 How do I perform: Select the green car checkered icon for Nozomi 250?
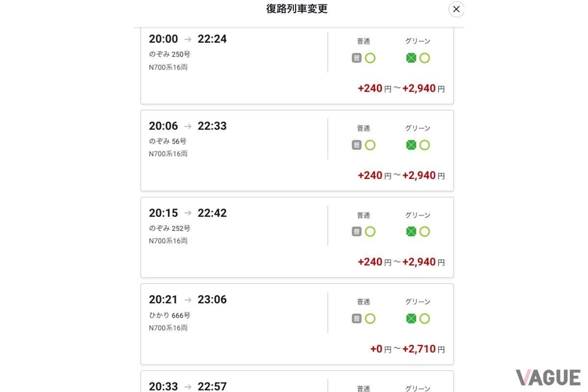click(x=412, y=58)
